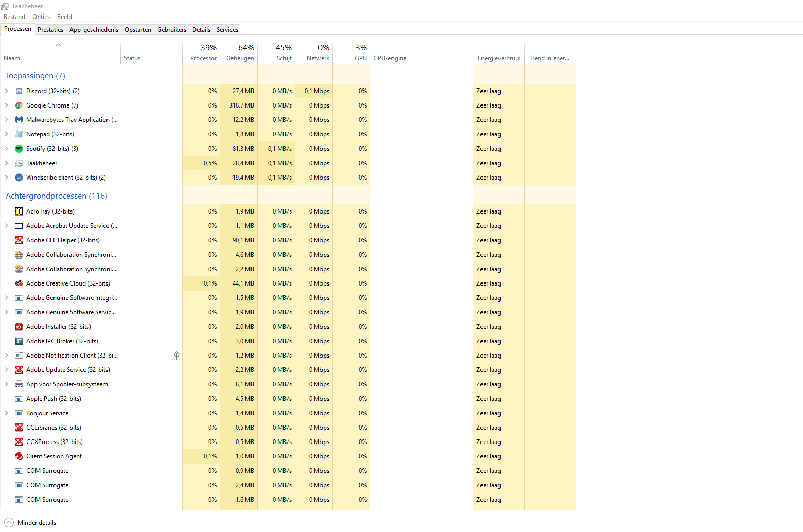Sort by the GPU-engine column header
The image size is (803, 532).
click(422, 53)
